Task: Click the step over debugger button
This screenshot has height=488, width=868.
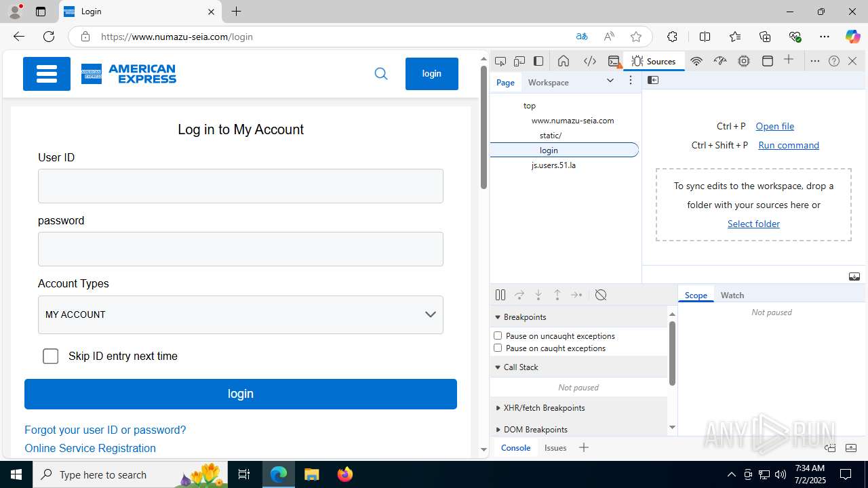Action: click(x=519, y=295)
